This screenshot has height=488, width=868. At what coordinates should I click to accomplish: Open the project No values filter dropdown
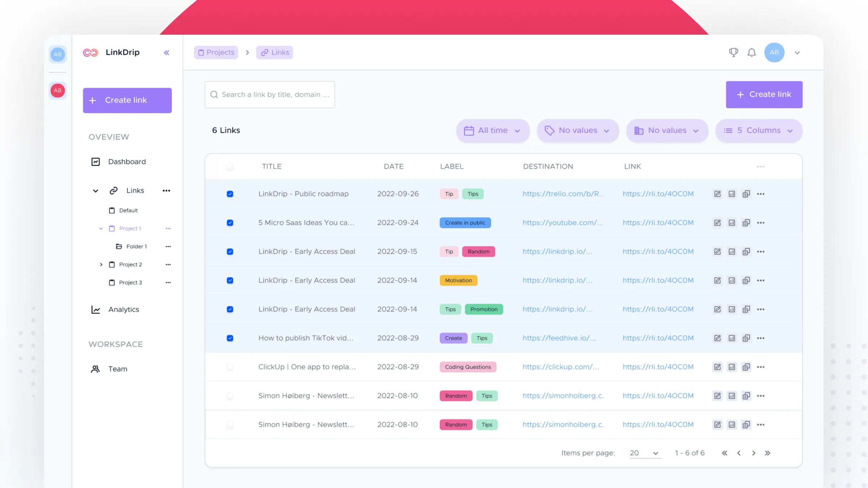[x=667, y=130]
